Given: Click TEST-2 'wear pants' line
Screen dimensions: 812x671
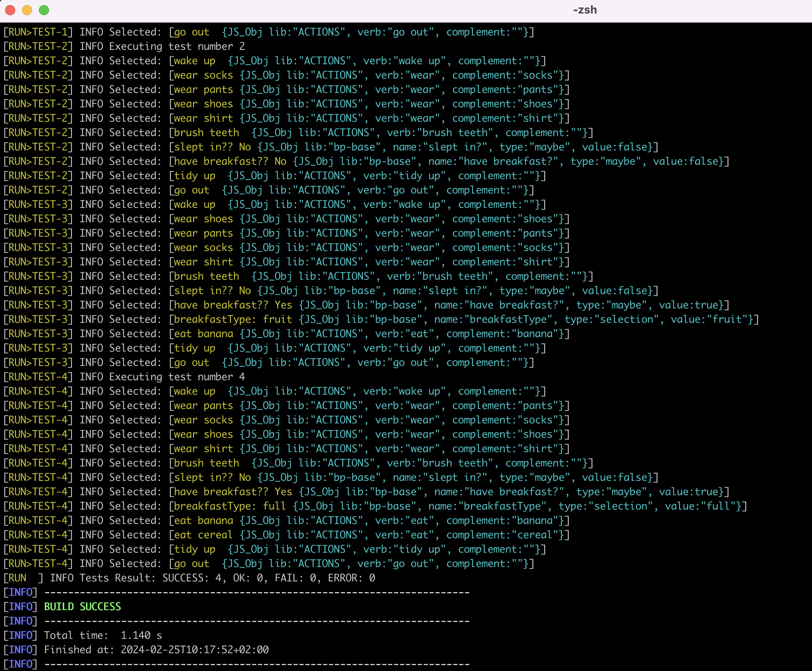Looking at the screenshot, I should [287, 90].
